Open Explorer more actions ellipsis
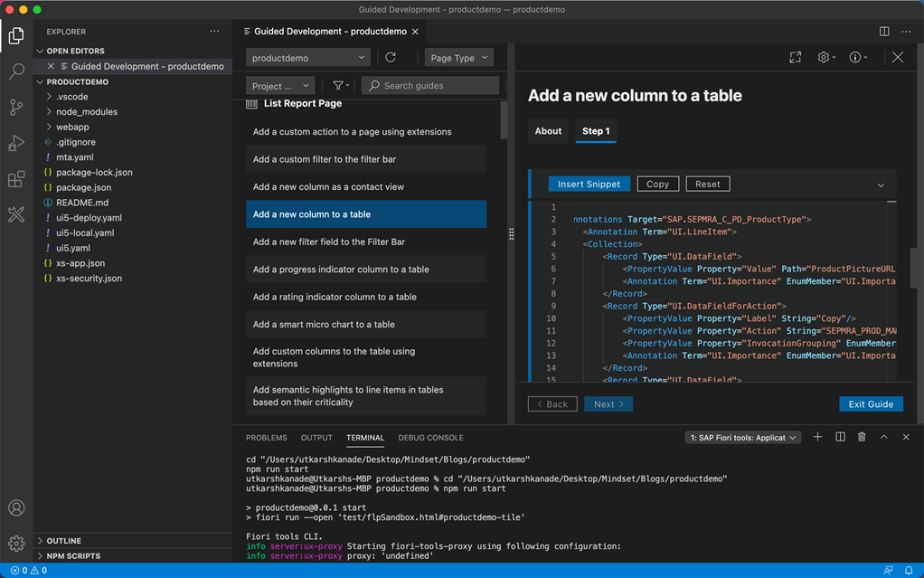The width and height of the screenshot is (924, 578). tap(214, 32)
